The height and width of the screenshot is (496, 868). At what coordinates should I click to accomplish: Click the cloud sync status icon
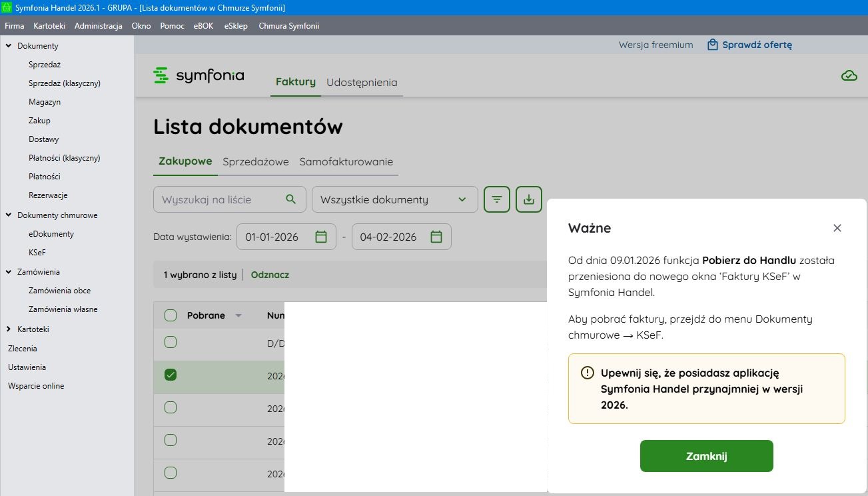(x=849, y=75)
